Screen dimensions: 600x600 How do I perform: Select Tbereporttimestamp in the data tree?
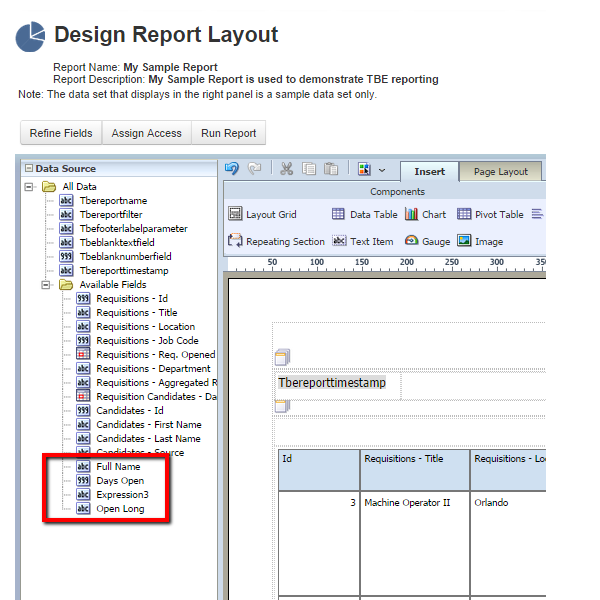[x=114, y=271]
